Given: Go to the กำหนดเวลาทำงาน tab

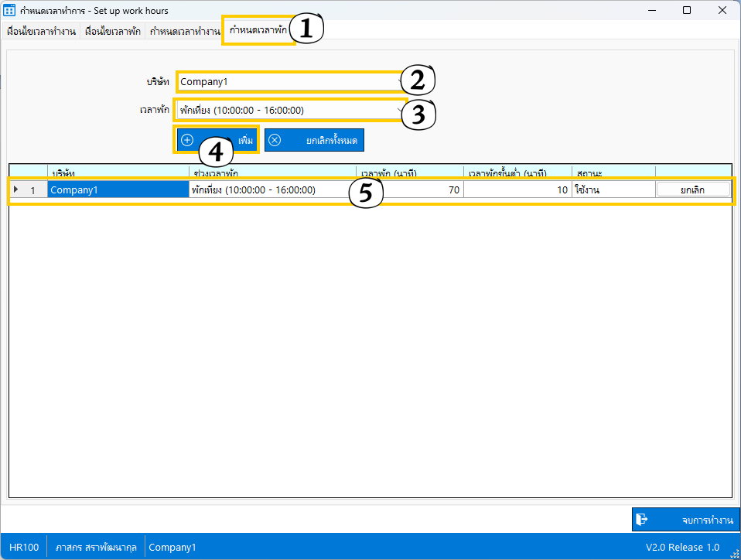Looking at the screenshot, I should coord(185,32).
